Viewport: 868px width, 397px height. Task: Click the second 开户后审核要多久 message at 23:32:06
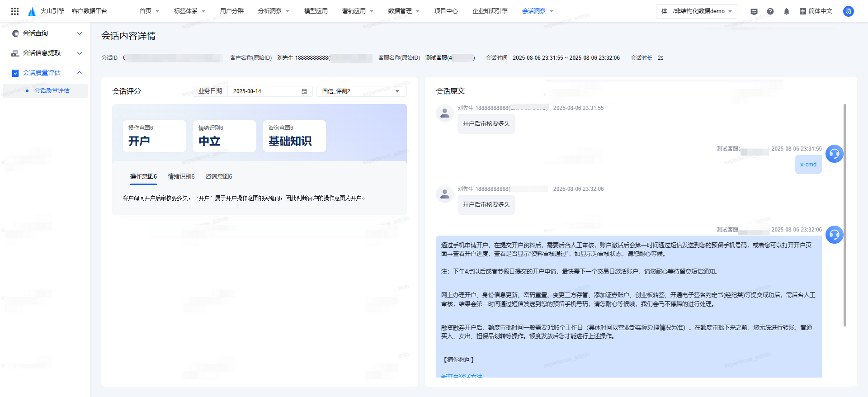coord(486,205)
